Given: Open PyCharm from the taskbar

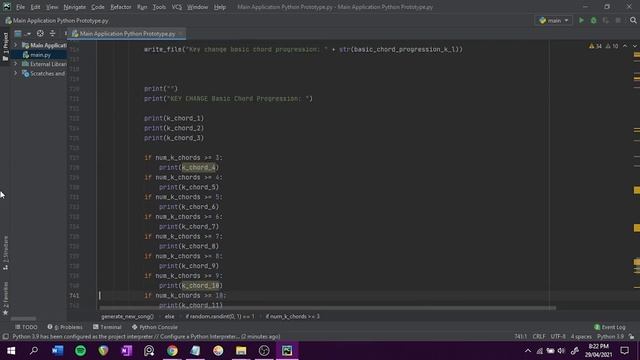Looking at the screenshot, I should click(x=287, y=351).
